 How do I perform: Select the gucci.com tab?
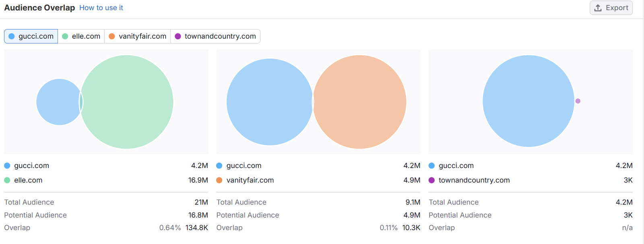tap(31, 36)
